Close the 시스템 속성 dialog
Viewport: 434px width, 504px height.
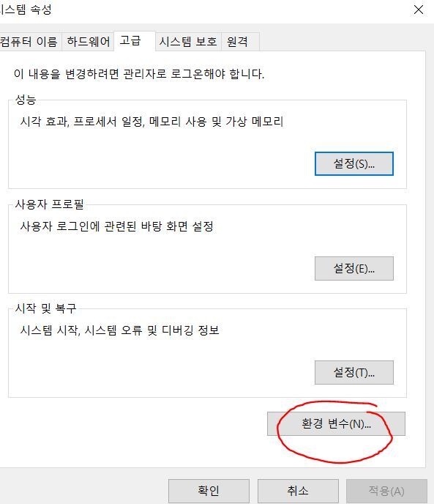pos(418,10)
